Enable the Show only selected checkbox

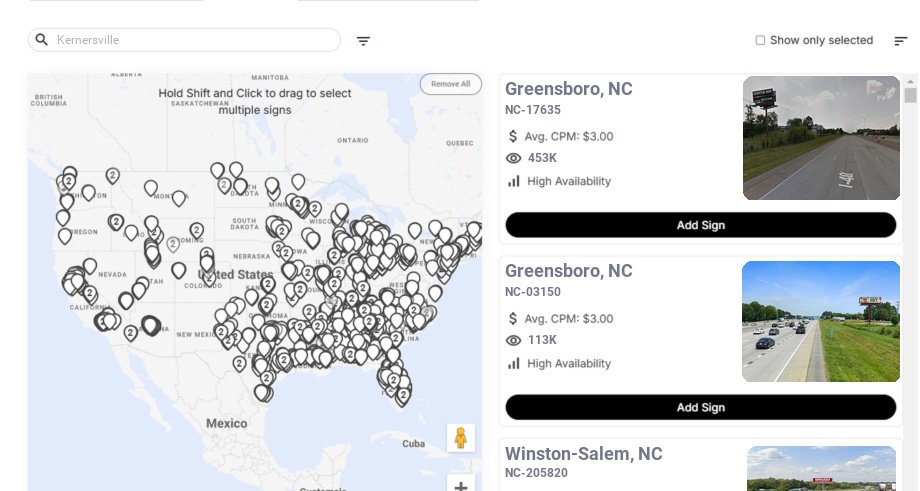tap(760, 41)
